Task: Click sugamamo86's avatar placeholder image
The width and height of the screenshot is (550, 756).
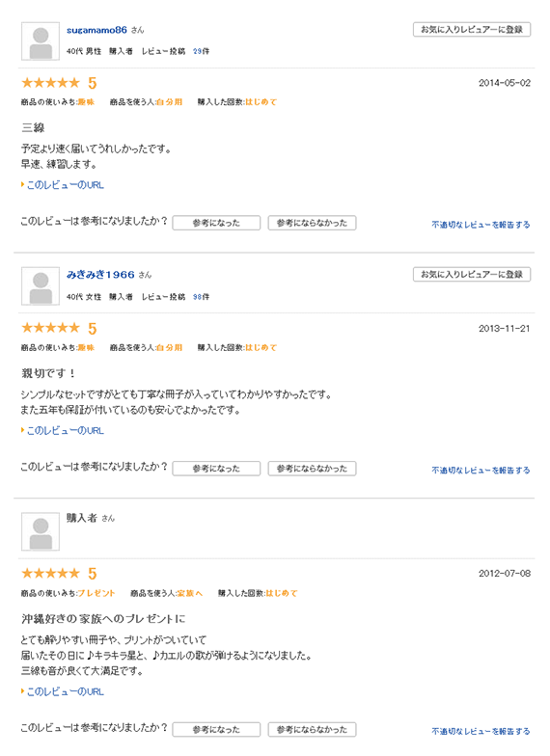Action: [41, 41]
